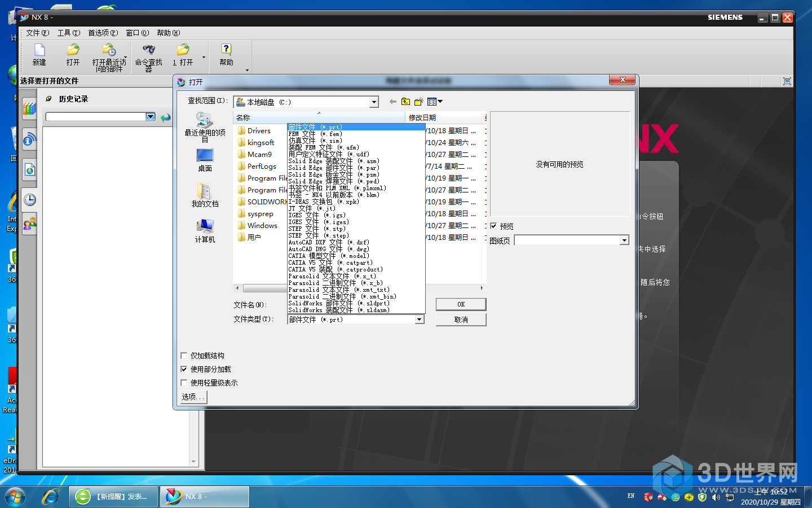The image size is (812, 508).
Task: Open dropdown arrow beside '1 打开'
Action: 204,57
